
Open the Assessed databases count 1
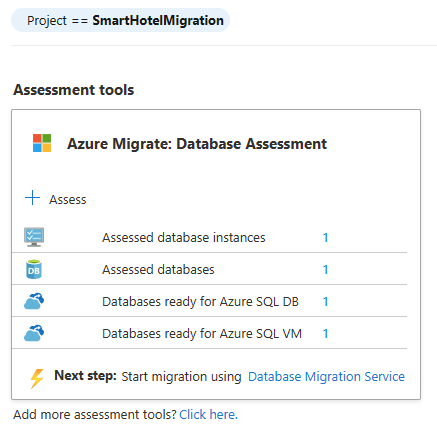(x=325, y=269)
